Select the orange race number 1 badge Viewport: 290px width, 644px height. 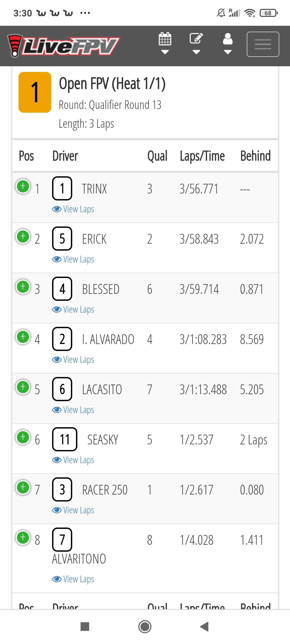35,92
